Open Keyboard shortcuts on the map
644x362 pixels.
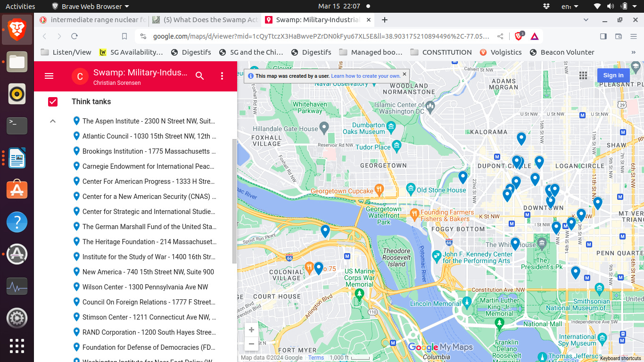pyautogui.click(x=620, y=358)
